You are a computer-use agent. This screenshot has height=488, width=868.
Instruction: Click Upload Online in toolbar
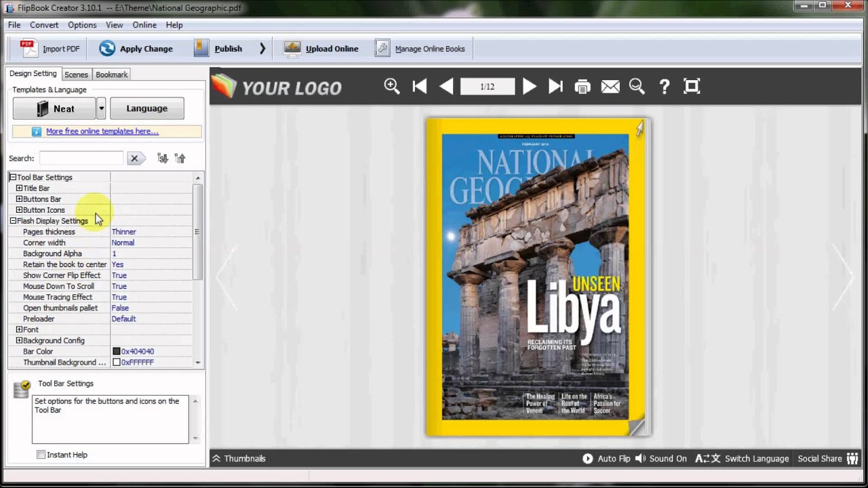click(x=321, y=49)
